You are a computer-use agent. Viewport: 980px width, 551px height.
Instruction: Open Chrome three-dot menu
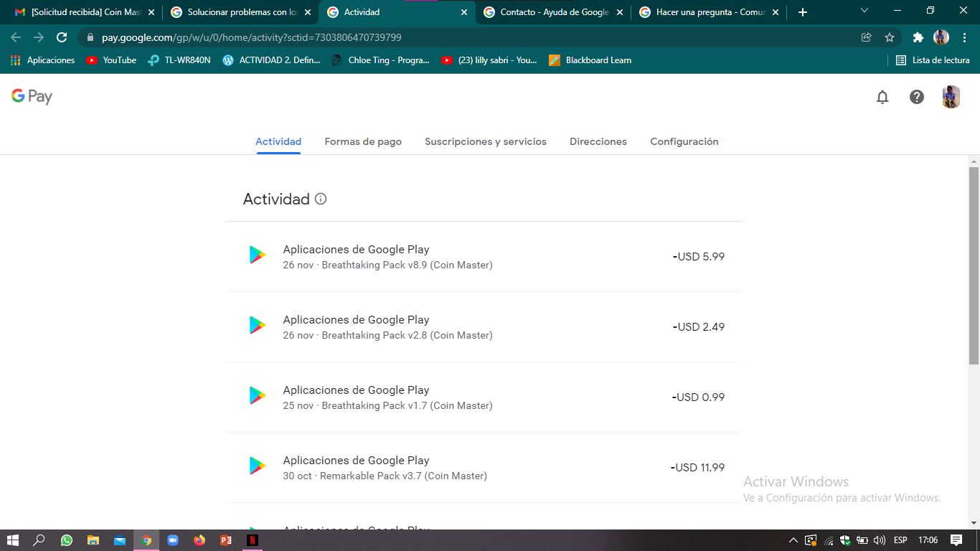(x=964, y=37)
